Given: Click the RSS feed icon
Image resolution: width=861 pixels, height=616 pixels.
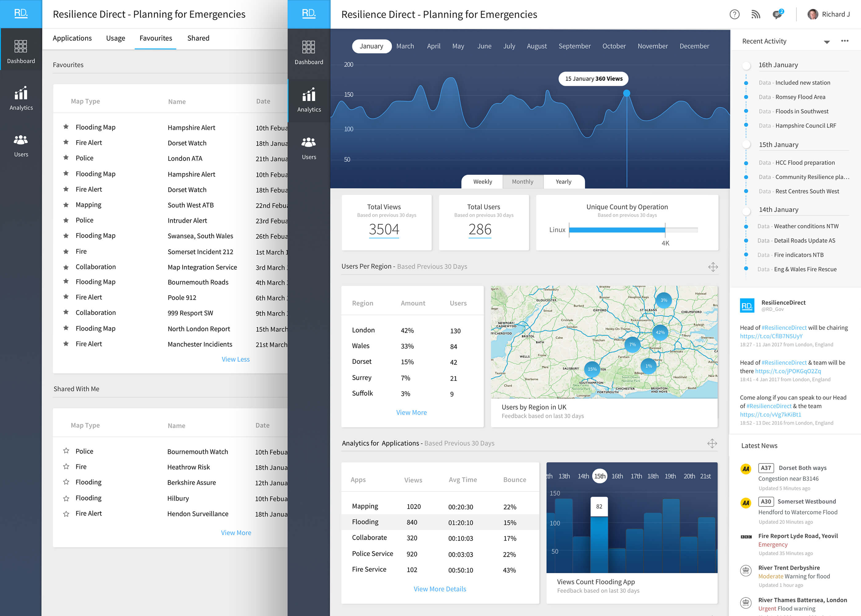Looking at the screenshot, I should (x=756, y=14).
